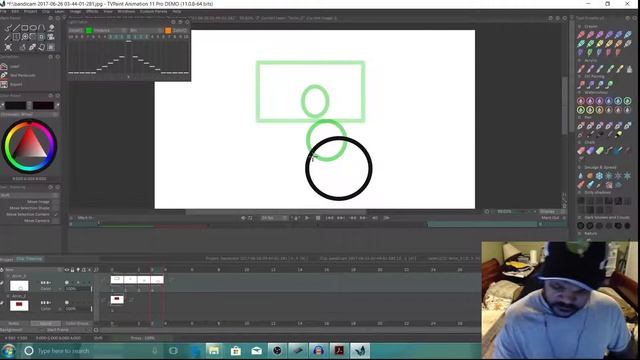640x360 pixels.
Task: Select the freehand stroke drawing tool
Action: coord(8,28)
